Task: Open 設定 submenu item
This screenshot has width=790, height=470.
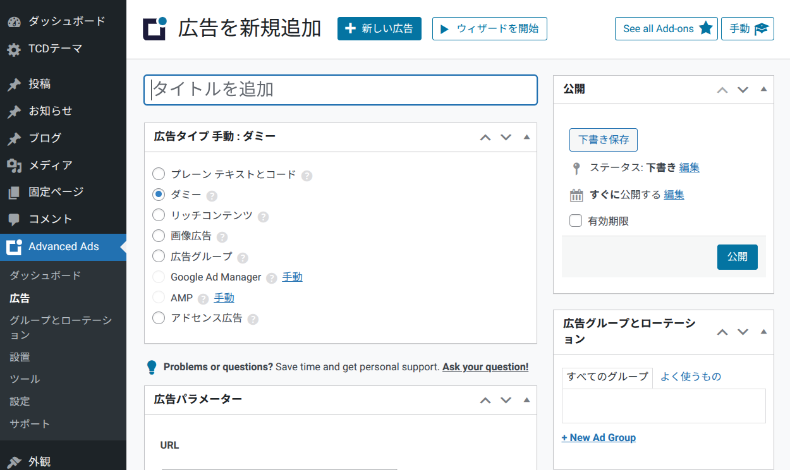Action: tap(20, 401)
